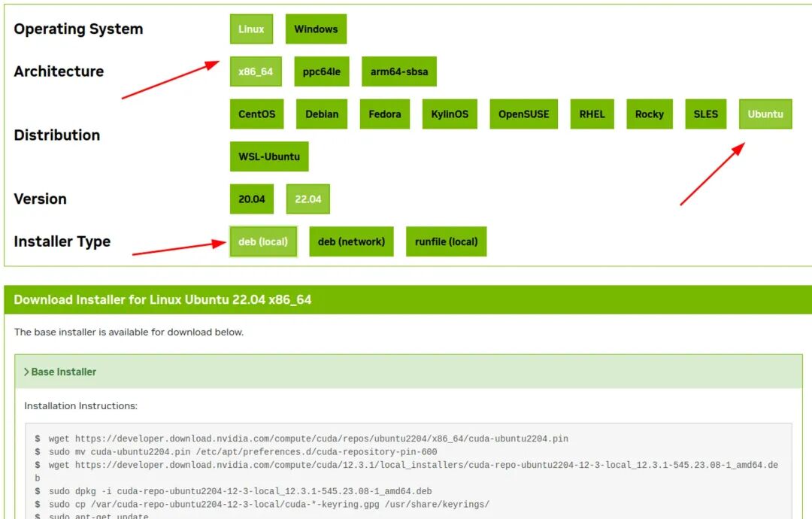The width and height of the screenshot is (812, 519).
Task: Choose Ubuntu distribution
Action: coord(765,114)
